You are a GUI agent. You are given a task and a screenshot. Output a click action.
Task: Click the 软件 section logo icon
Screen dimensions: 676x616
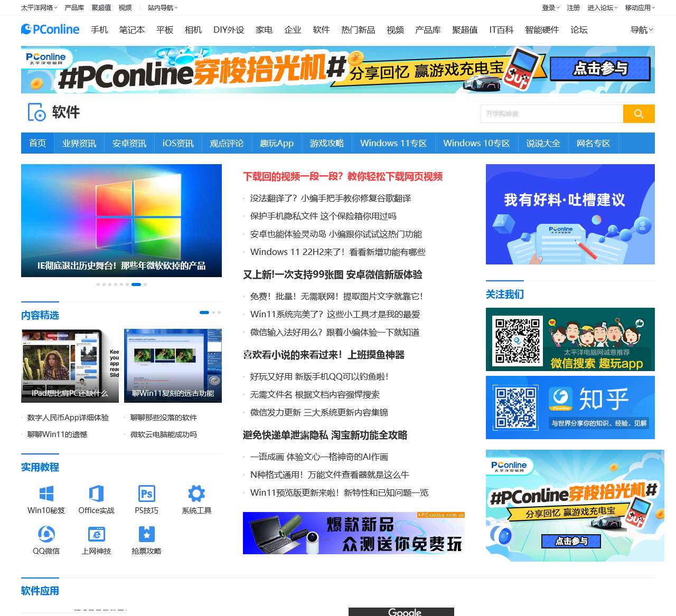pos(36,112)
